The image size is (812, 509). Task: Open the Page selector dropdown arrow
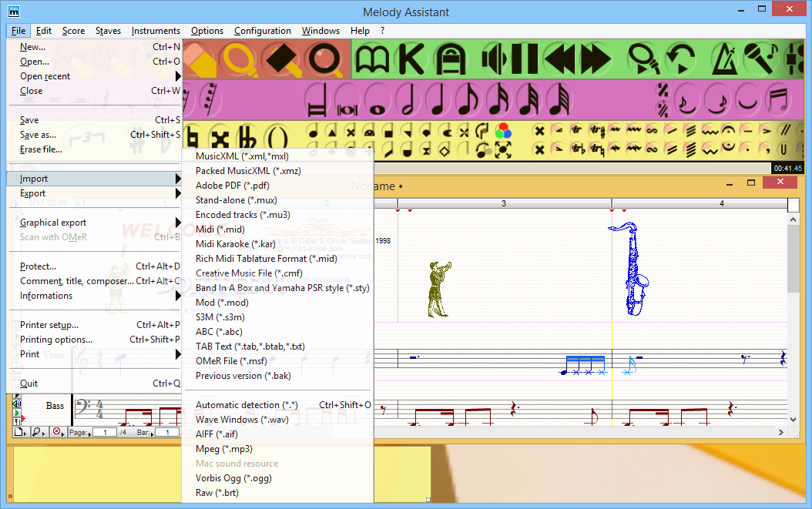coord(89,434)
